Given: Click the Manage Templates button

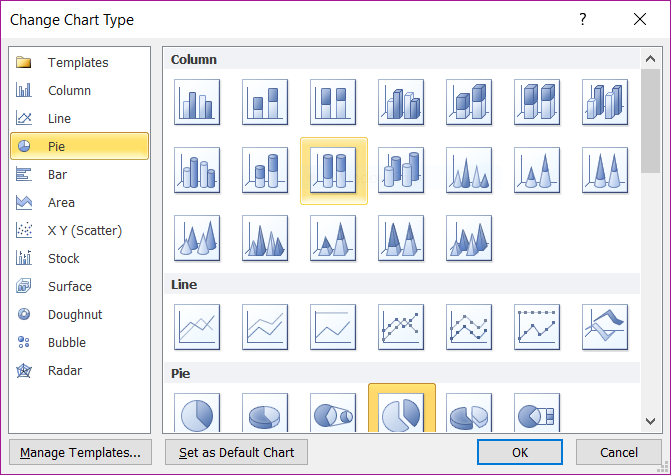Looking at the screenshot, I should [x=80, y=452].
